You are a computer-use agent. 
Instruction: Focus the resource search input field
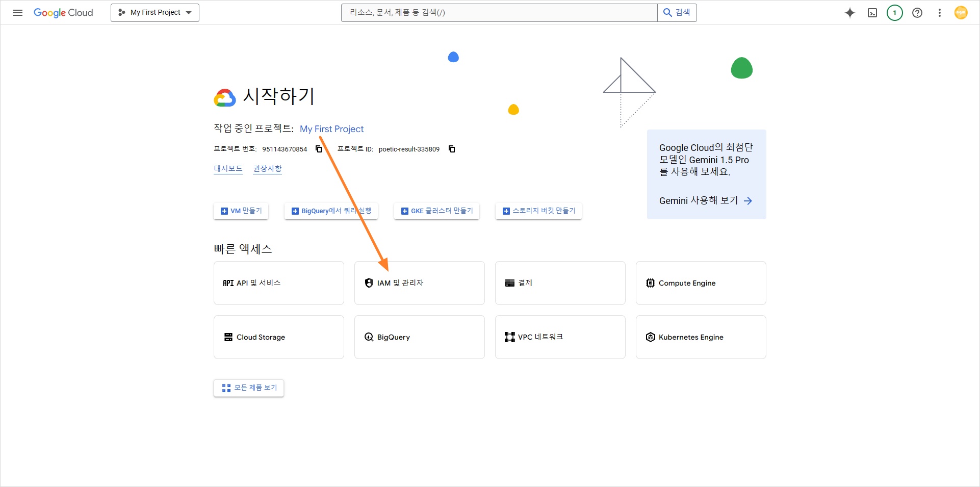499,13
